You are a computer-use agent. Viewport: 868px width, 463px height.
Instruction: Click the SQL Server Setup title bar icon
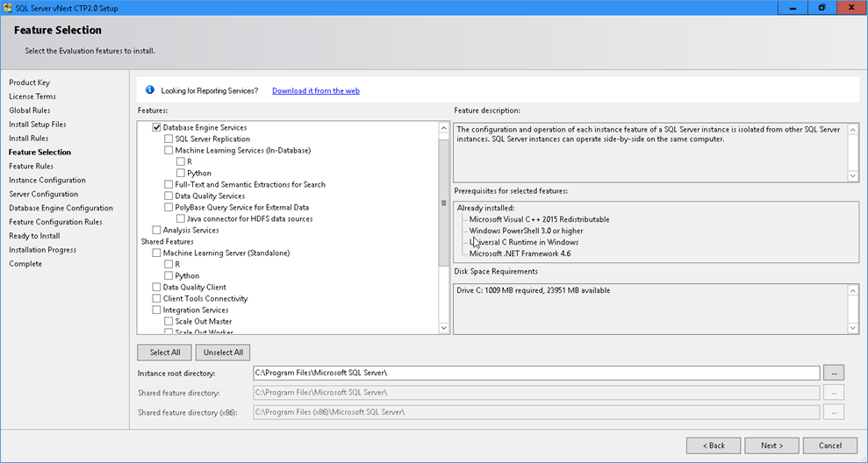(x=8, y=8)
